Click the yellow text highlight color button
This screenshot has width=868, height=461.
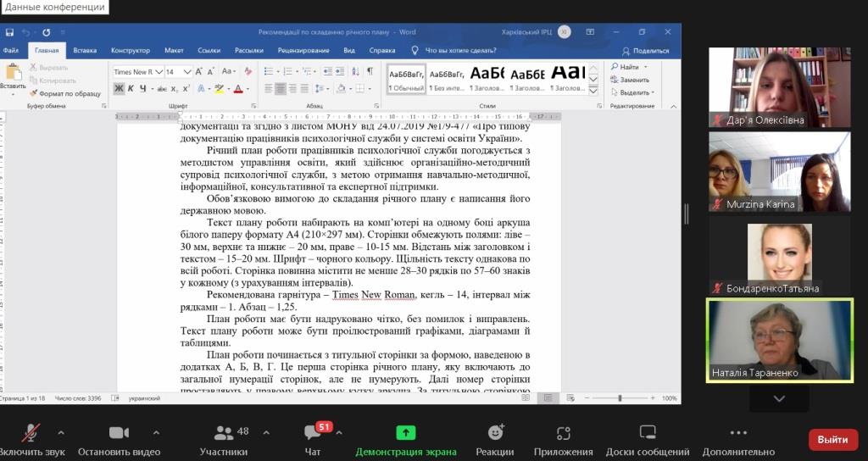(x=219, y=88)
